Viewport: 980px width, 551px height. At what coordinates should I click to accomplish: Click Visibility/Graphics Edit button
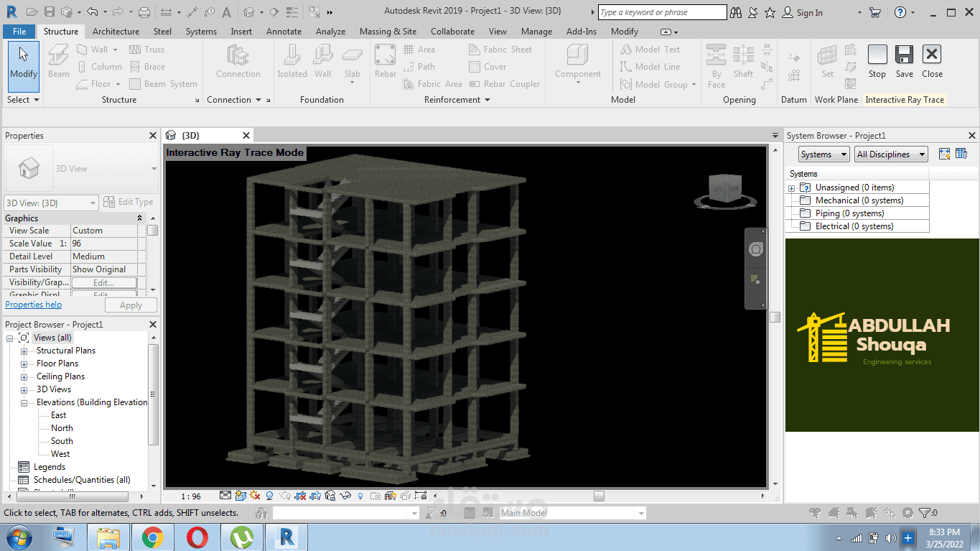point(104,282)
